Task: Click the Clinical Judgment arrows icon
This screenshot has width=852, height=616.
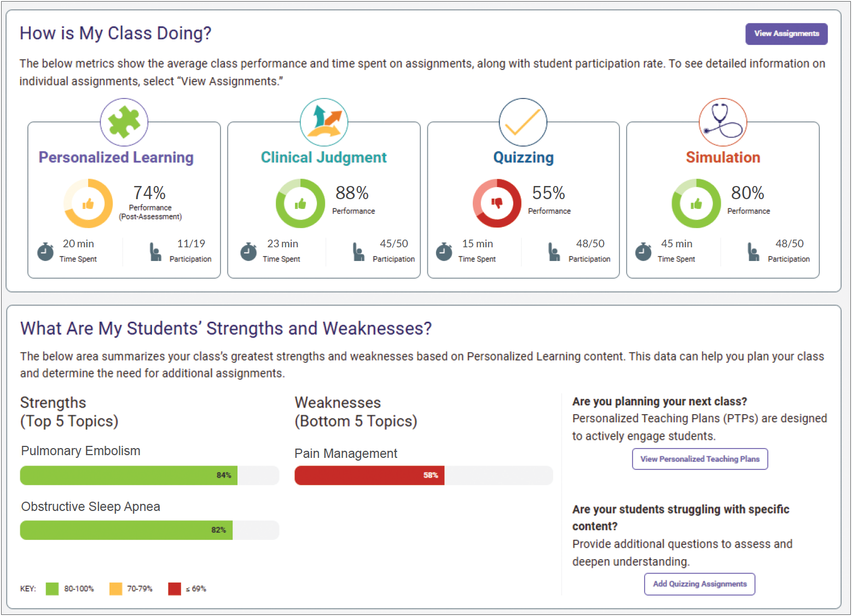Action: tap(324, 122)
